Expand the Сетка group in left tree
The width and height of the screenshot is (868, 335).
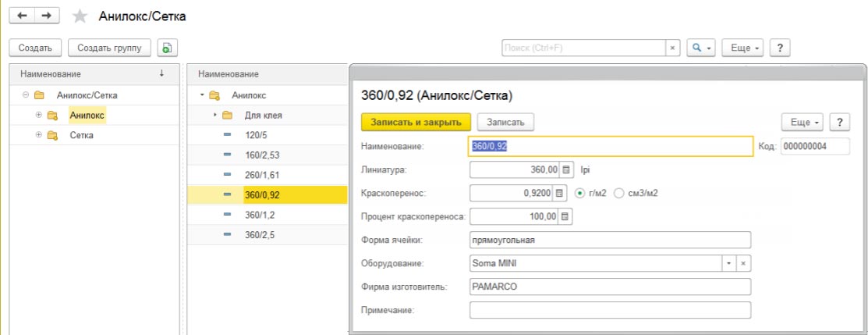pyautogui.click(x=39, y=135)
